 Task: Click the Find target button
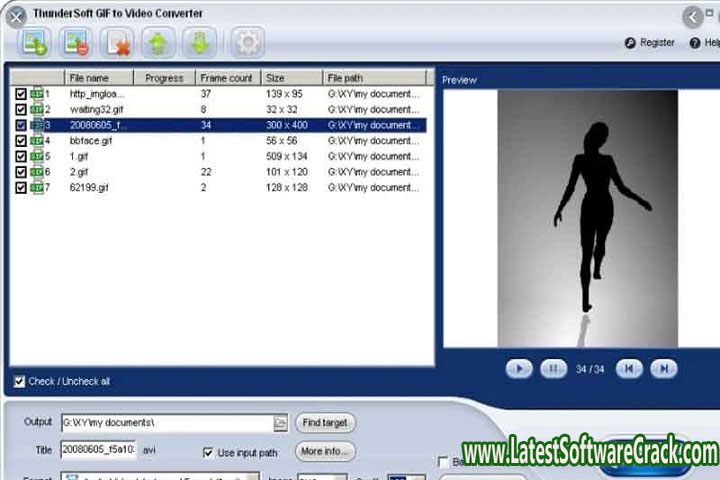coord(325,423)
